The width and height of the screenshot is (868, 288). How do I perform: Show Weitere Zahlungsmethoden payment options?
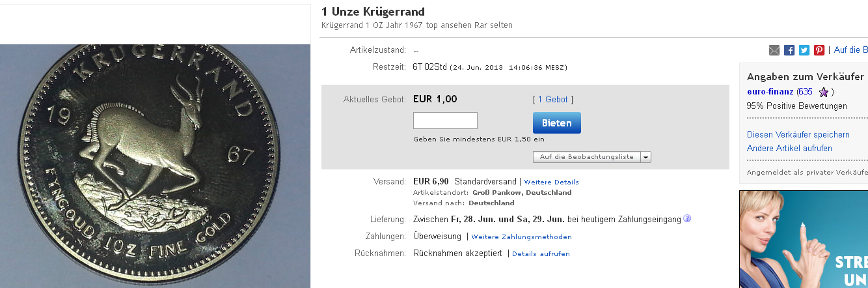pos(521,237)
